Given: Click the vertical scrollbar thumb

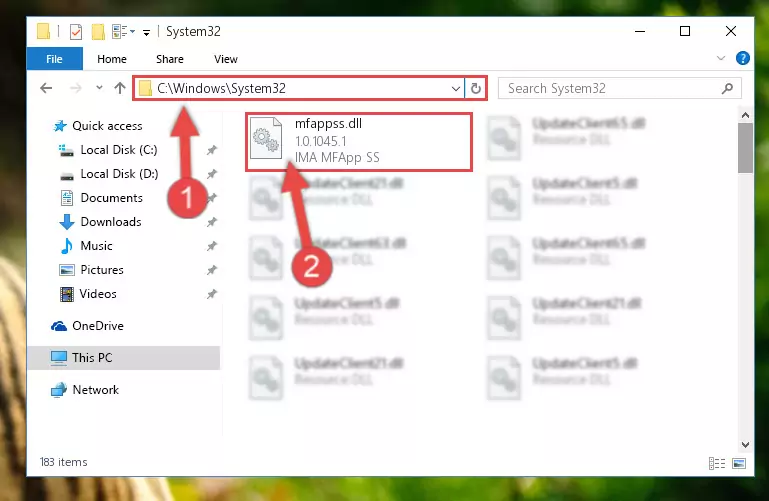Looking at the screenshot, I should 745,148.
